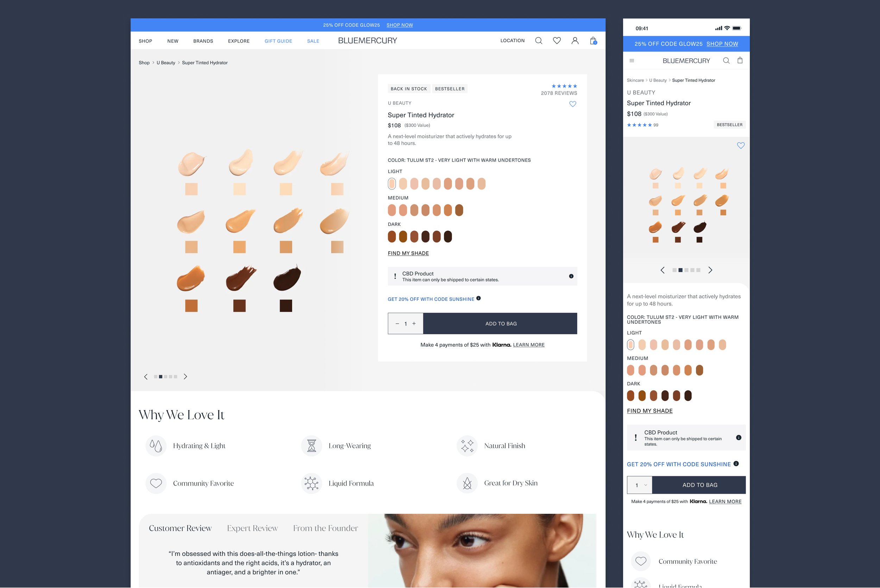Viewport: 880px width, 588px height.
Task: Click the Hydrating & Light droplet icon
Action: coord(156,445)
